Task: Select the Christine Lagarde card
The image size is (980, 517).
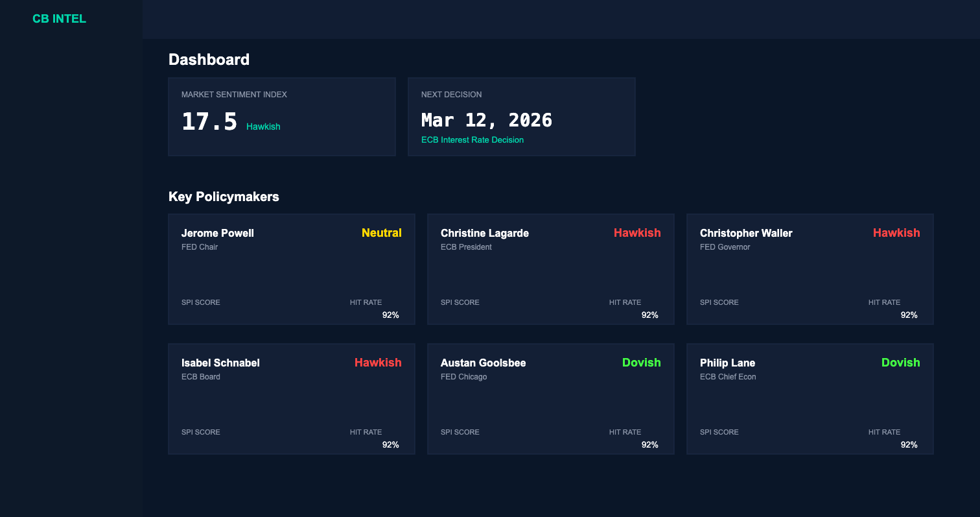Action: point(550,269)
